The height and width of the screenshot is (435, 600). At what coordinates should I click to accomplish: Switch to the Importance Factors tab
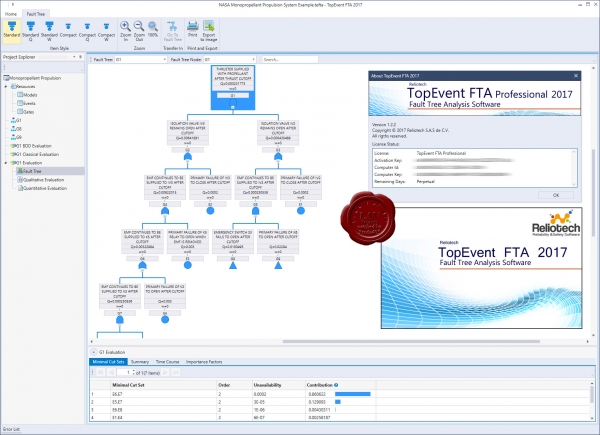click(204, 362)
